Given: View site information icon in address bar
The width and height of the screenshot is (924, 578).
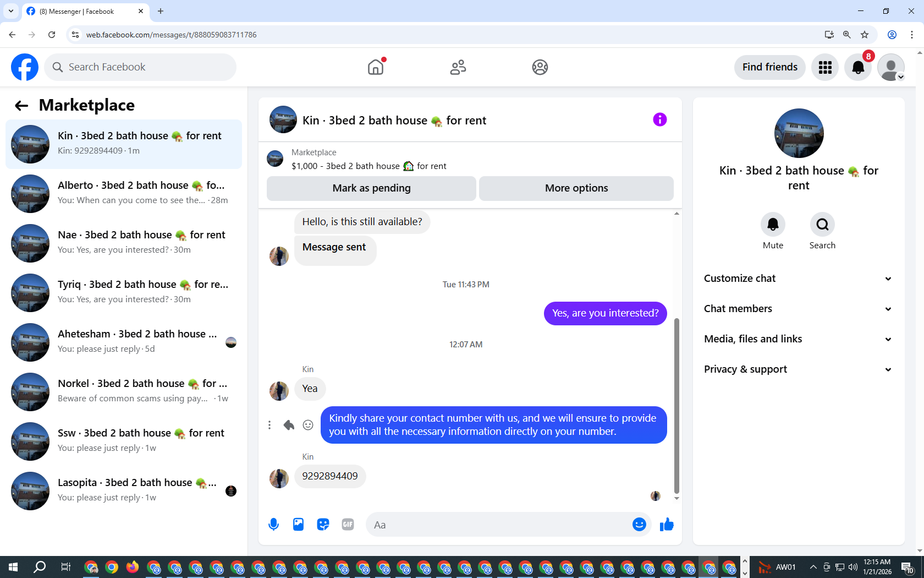Looking at the screenshot, I should point(75,35).
